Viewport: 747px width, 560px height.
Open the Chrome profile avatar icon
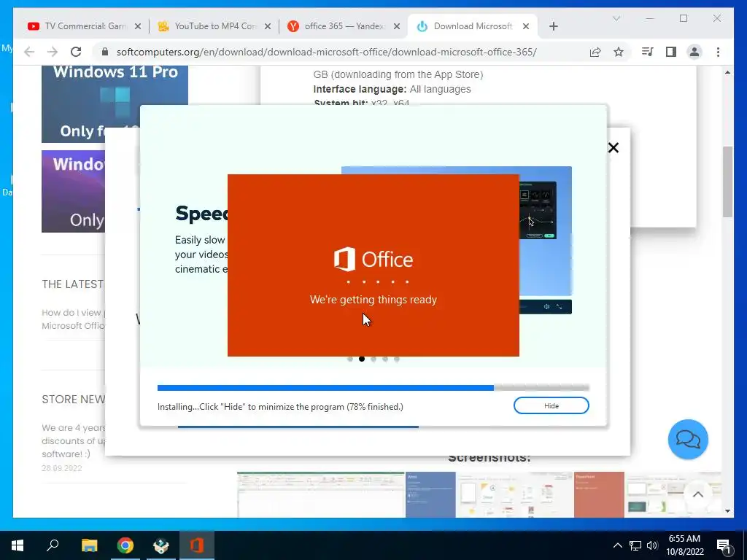point(694,52)
